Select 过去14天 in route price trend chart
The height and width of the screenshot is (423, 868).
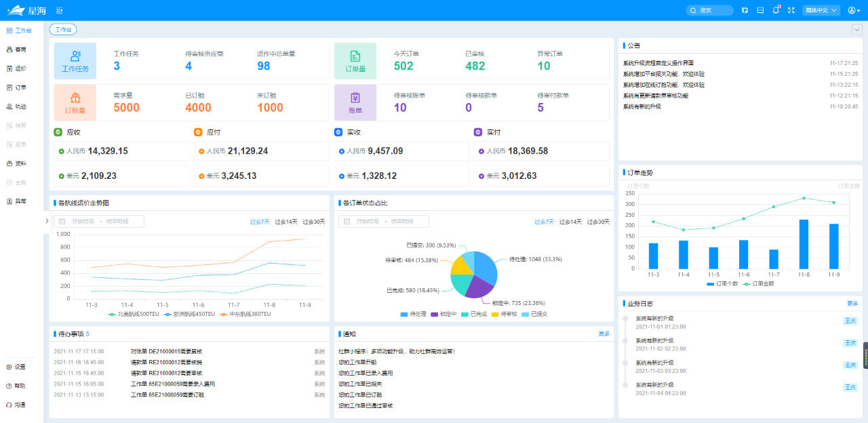pos(285,222)
